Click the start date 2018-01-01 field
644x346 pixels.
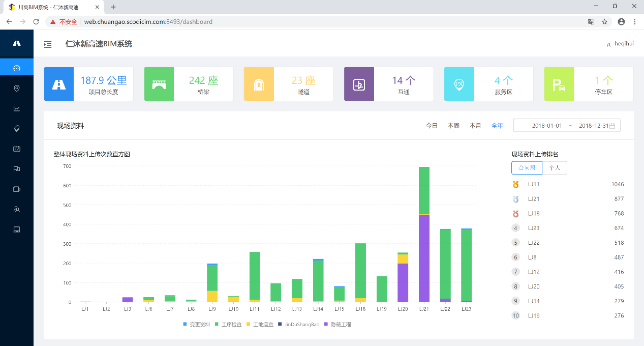547,126
